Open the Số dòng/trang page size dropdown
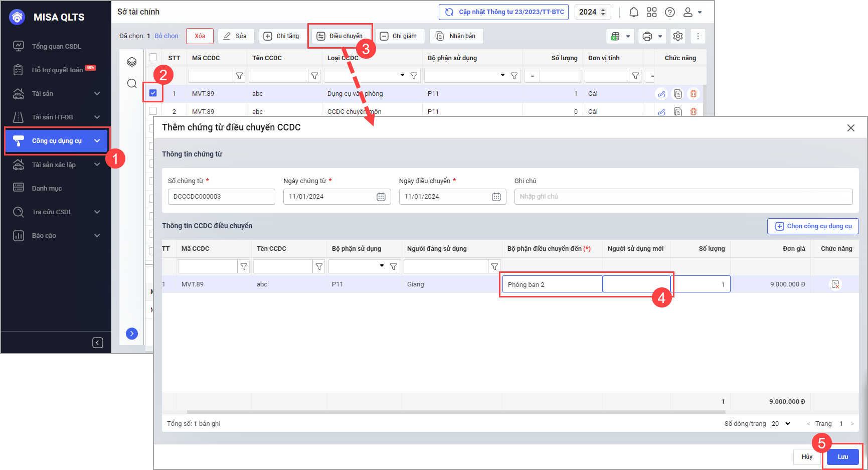The width and height of the screenshot is (868, 470). pos(781,424)
